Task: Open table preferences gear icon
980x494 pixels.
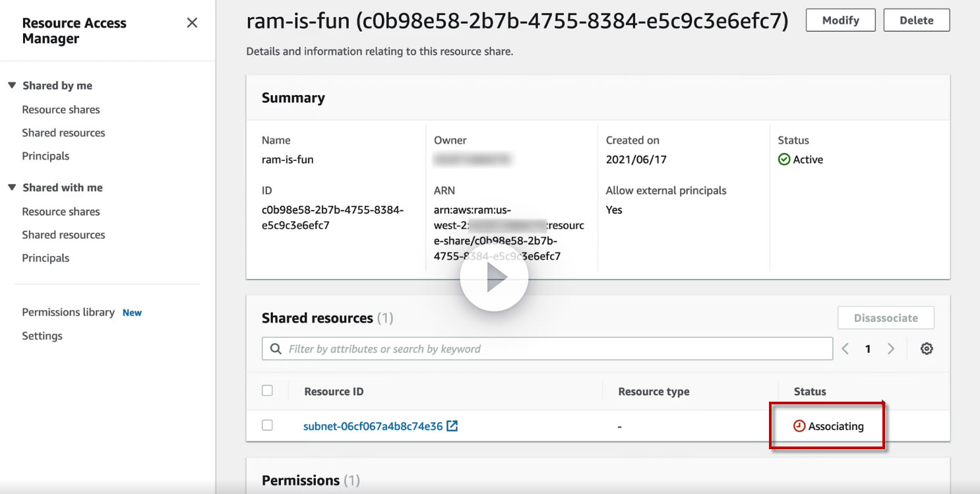Action: [x=927, y=349]
